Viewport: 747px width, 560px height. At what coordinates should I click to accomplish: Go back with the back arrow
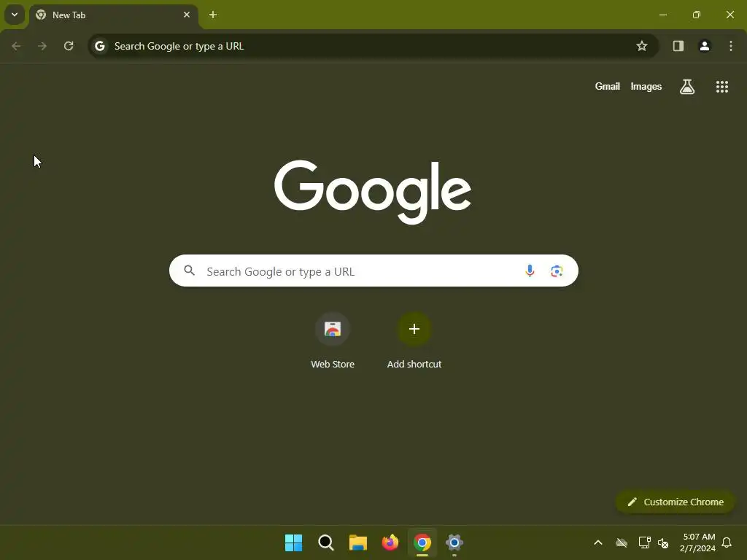pyautogui.click(x=16, y=46)
